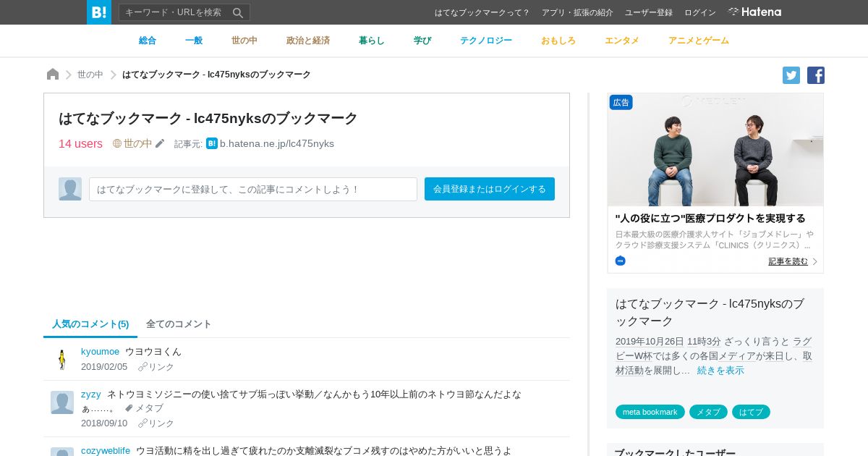Select テクノロジー category tab
The image size is (868, 456).
[x=486, y=41]
